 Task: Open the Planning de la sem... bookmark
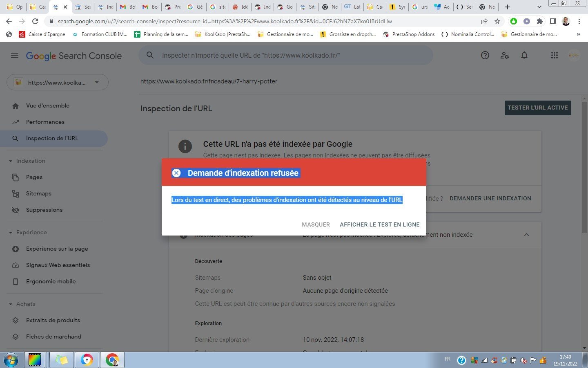point(161,34)
